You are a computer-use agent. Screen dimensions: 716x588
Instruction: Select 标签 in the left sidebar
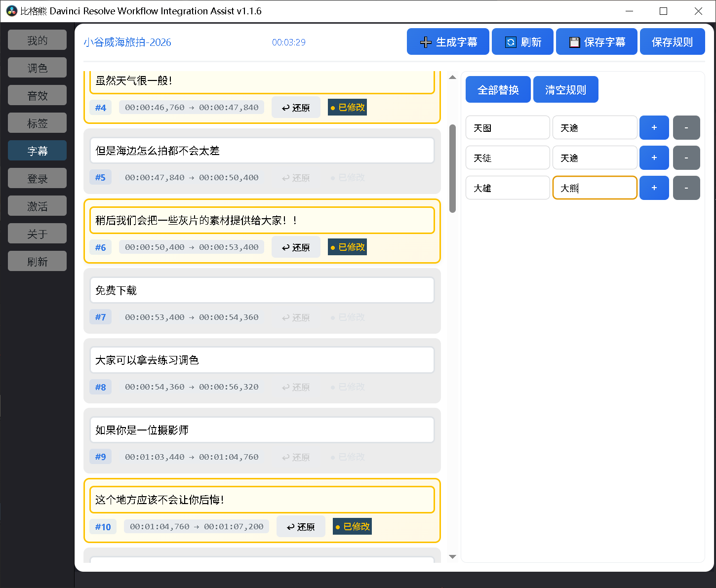(x=38, y=123)
